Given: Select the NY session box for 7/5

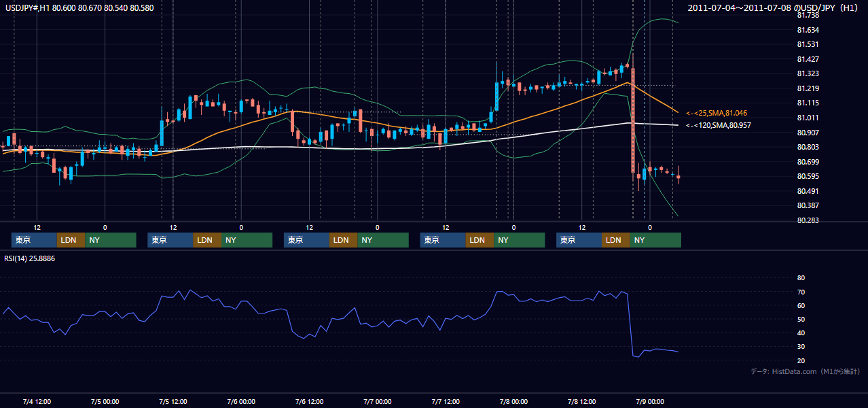Looking at the screenshot, I should (x=247, y=240).
